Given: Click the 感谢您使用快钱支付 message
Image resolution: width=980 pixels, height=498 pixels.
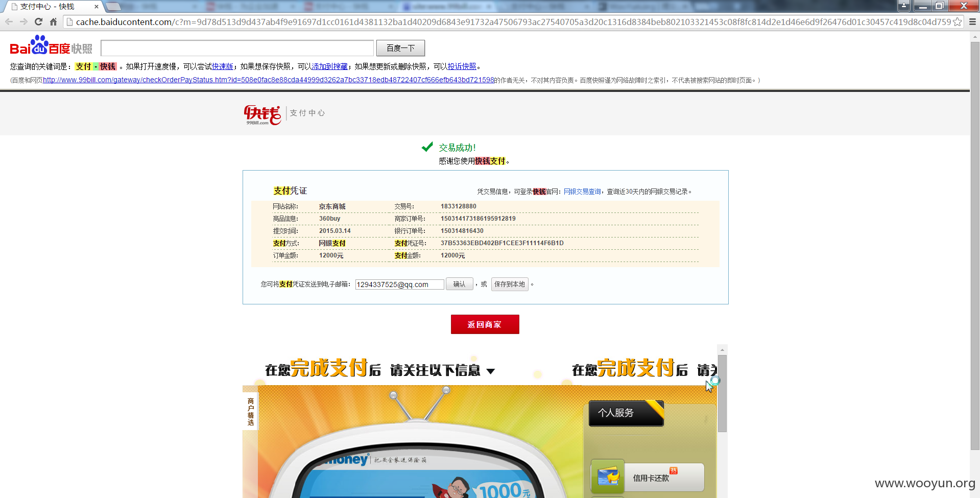Looking at the screenshot, I should 474,161.
